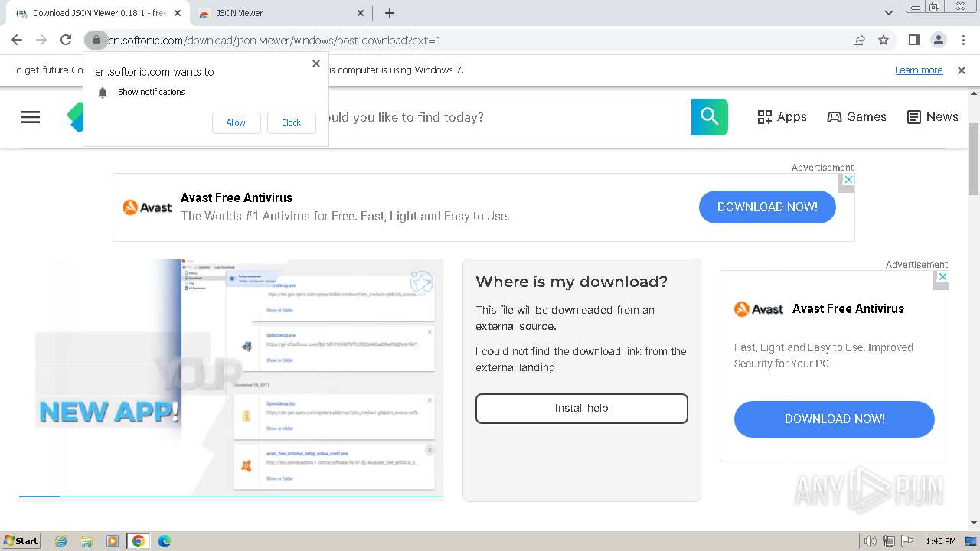980x551 pixels.
Task: Click Avast Free Antivirus banner title
Action: (x=237, y=197)
